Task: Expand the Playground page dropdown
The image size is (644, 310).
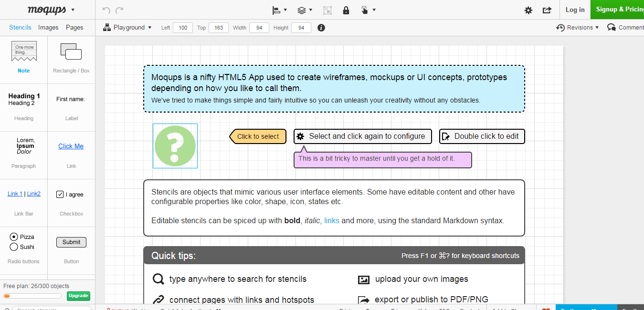Action: 127,28
